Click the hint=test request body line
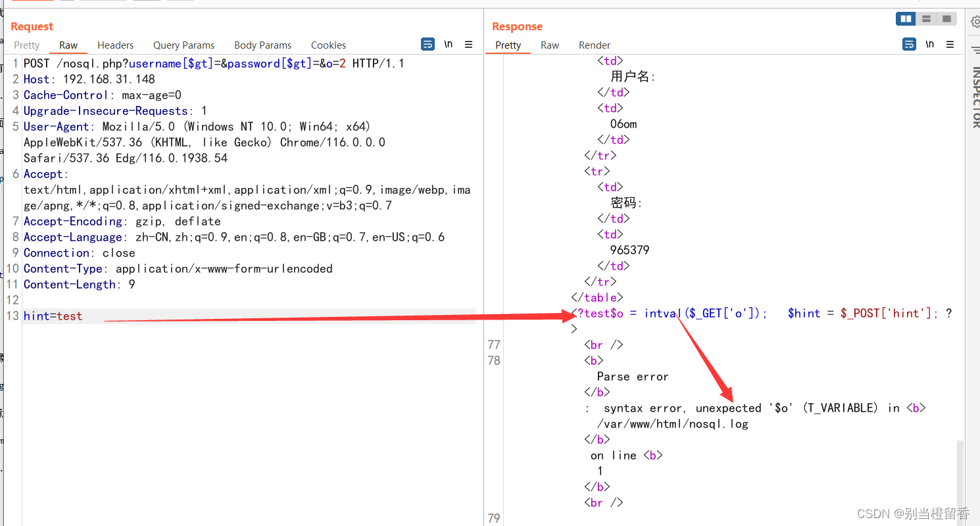Screen dimensions: 980x526 coord(53,316)
